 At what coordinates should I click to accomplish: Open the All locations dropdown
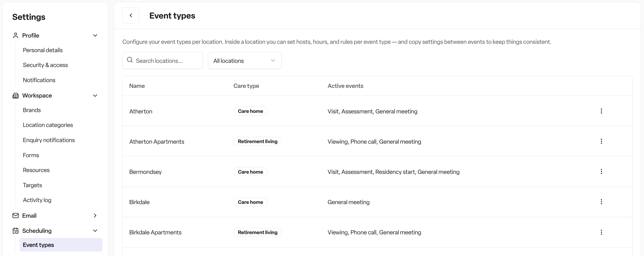pyautogui.click(x=245, y=60)
